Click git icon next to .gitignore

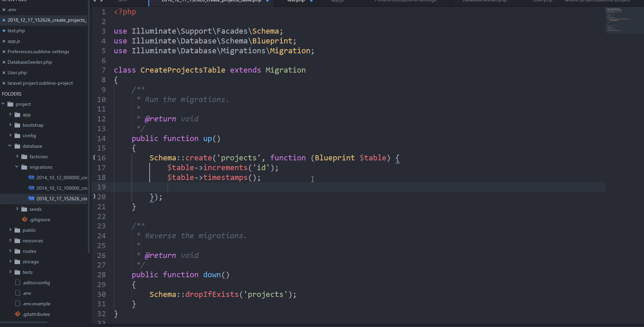point(24,220)
